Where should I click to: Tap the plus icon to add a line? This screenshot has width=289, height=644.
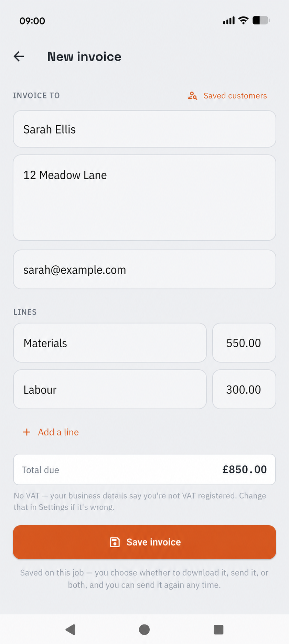pos(27,432)
